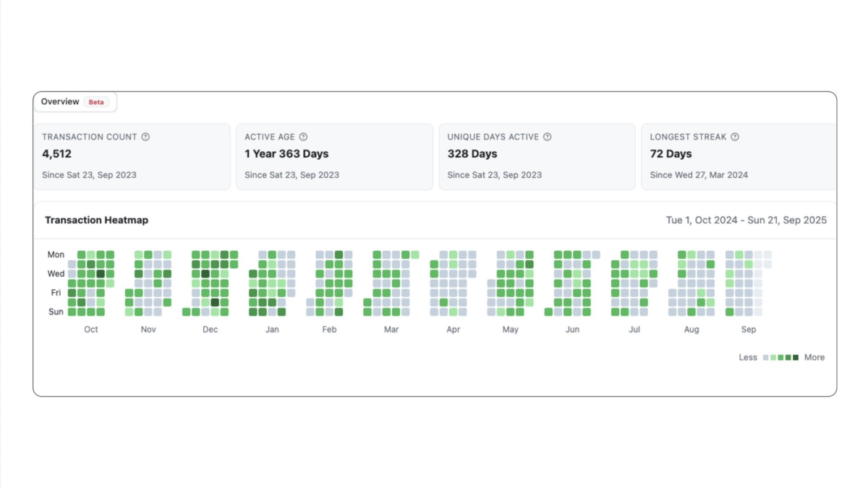The height and width of the screenshot is (488, 868).
Task: Click the Mon weekday row label
Action: pyautogui.click(x=56, y=254)
